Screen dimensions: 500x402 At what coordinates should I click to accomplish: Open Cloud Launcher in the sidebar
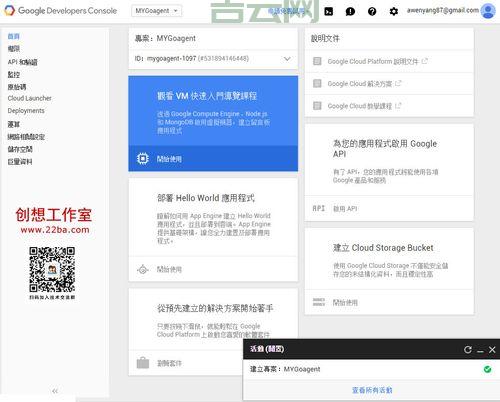point(29,98)
